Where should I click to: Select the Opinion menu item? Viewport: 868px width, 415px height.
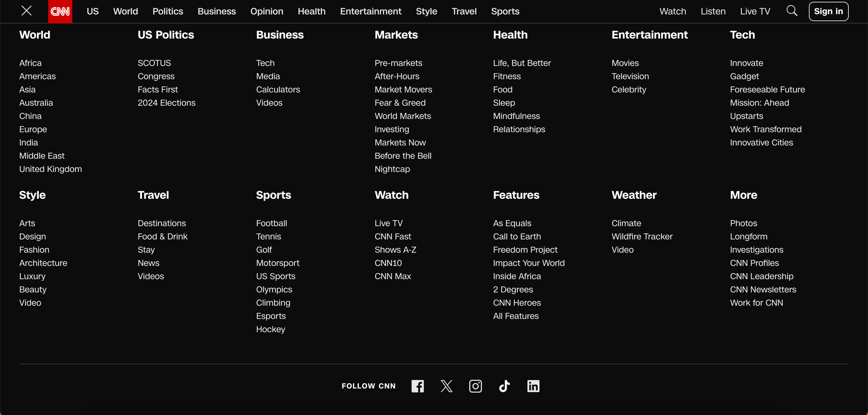click(x=266, y=11)
